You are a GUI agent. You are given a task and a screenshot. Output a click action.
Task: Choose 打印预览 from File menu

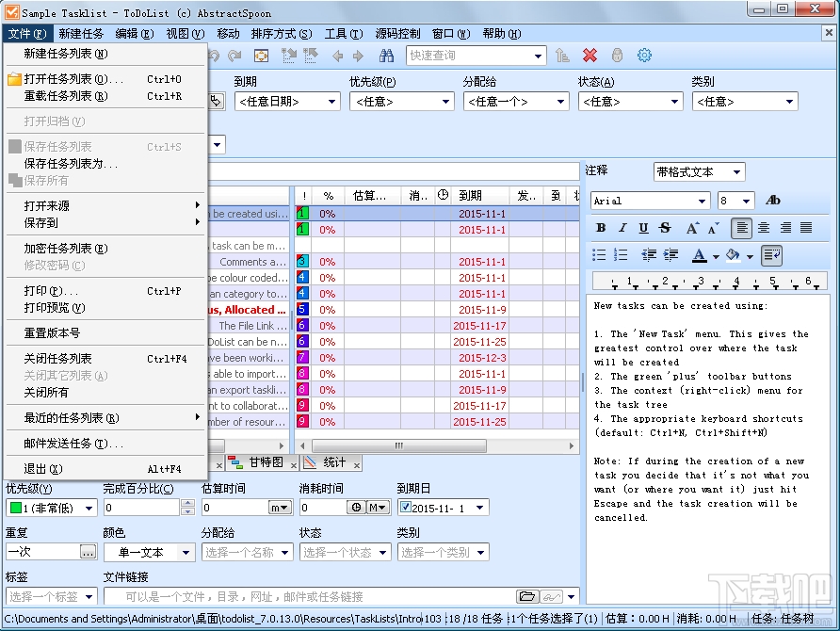(x=105, y=308)
